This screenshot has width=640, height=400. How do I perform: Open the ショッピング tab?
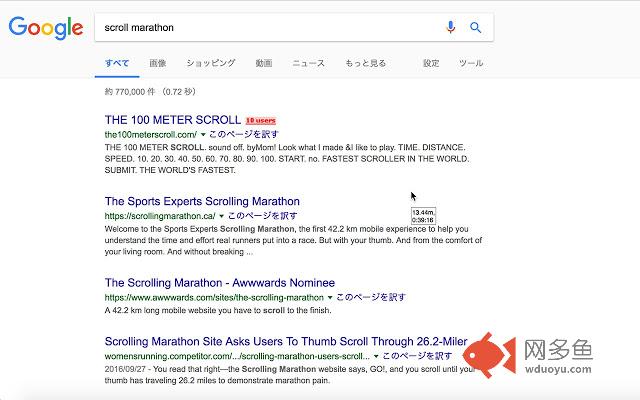pos(211,63)
